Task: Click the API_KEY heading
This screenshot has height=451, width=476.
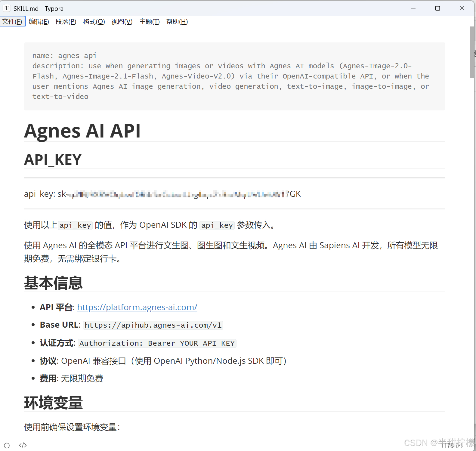Action: pyautogui.click(x=53, y=159)
